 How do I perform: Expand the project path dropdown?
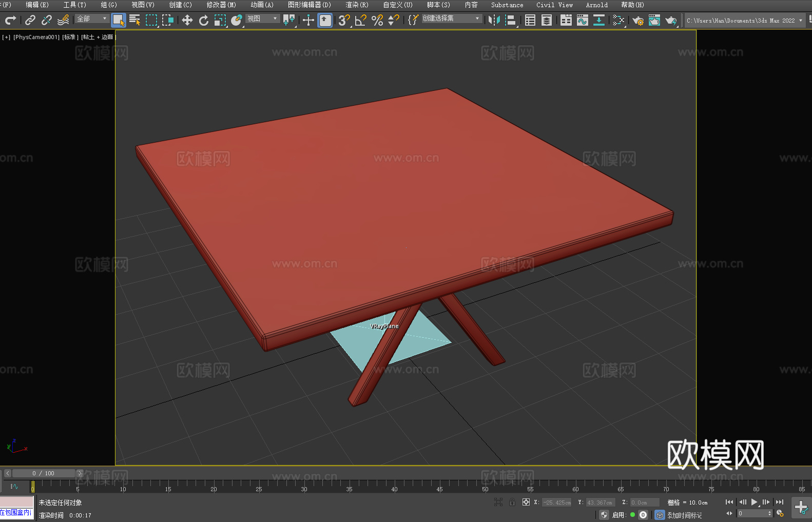pos(800,21)
